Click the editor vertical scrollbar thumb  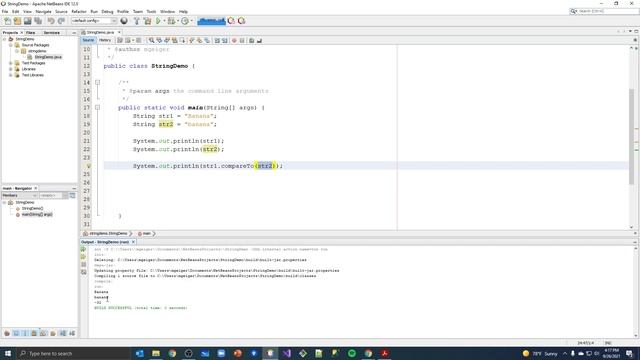pos(631,136)
